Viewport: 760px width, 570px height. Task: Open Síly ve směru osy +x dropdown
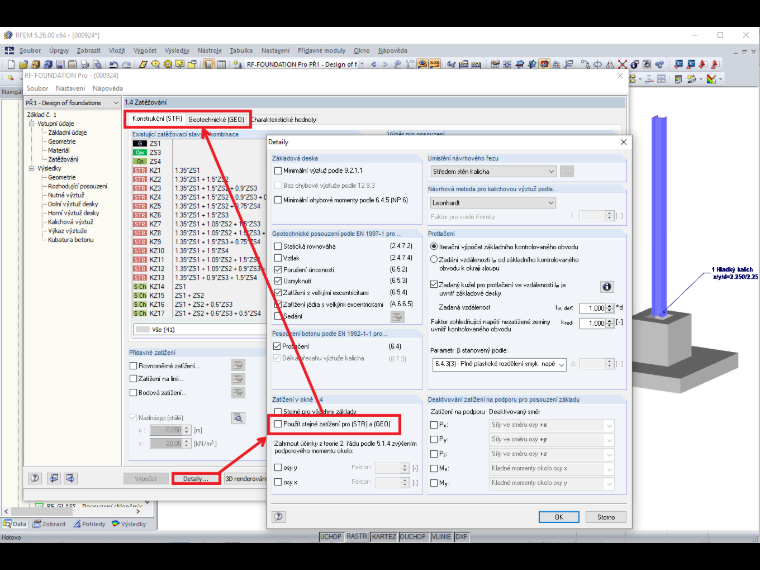(552, 425)
